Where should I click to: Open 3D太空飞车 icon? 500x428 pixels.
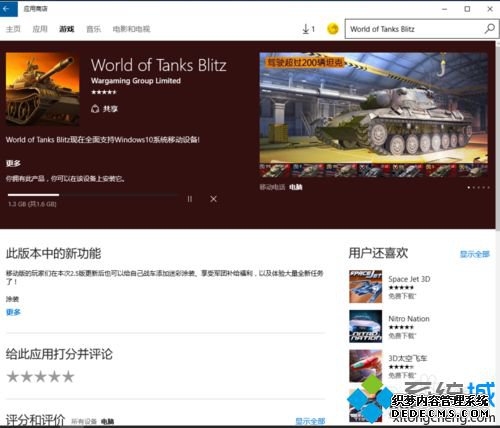(365, 366)
